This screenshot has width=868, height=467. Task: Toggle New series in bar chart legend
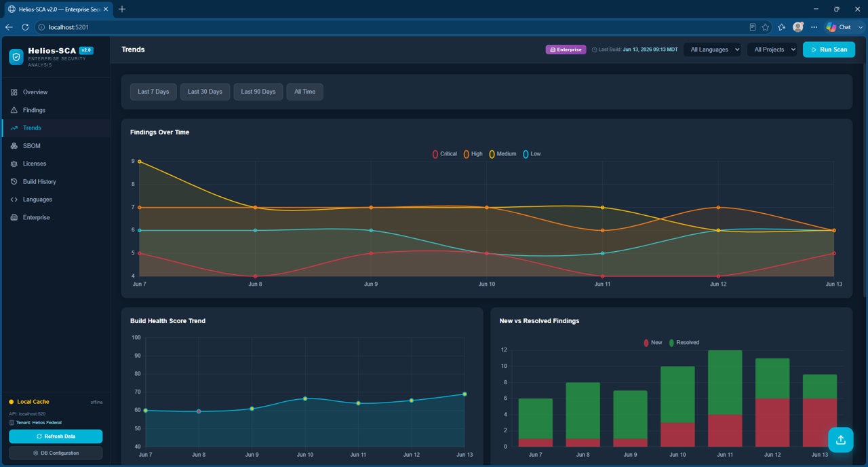[652, 343]
